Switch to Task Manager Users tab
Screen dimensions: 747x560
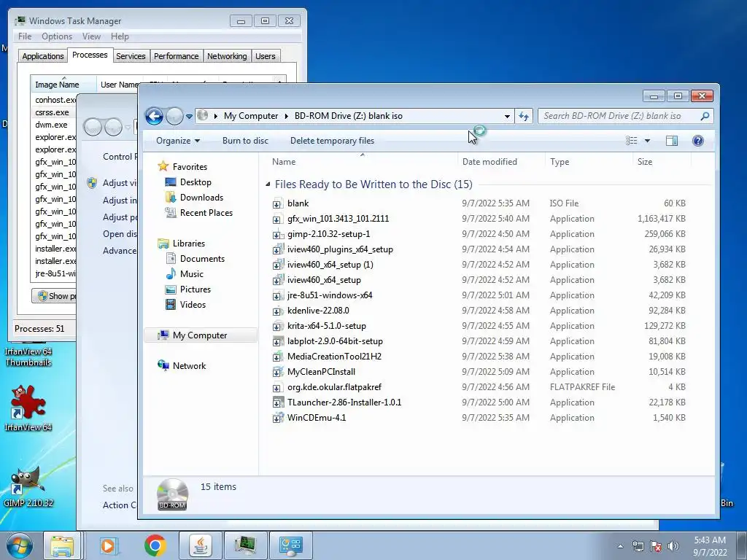pyautogui.click(x=266, y=56)
